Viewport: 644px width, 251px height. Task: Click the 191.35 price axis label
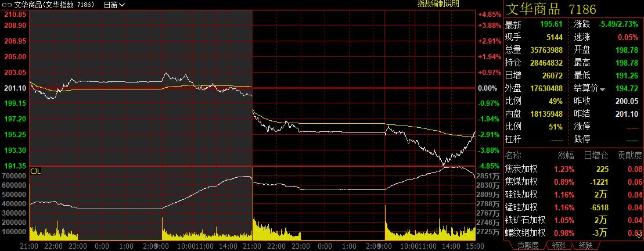pyautogui.click(x=15, y=166)
